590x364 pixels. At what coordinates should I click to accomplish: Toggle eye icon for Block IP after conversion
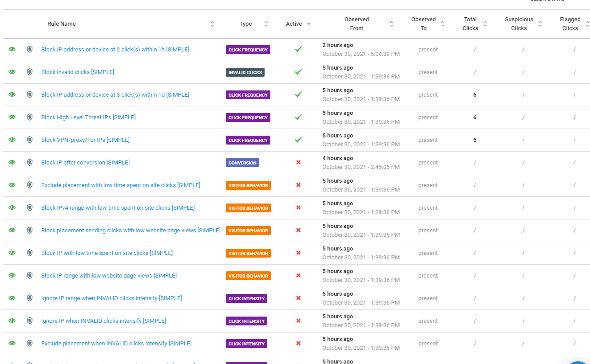12,162
